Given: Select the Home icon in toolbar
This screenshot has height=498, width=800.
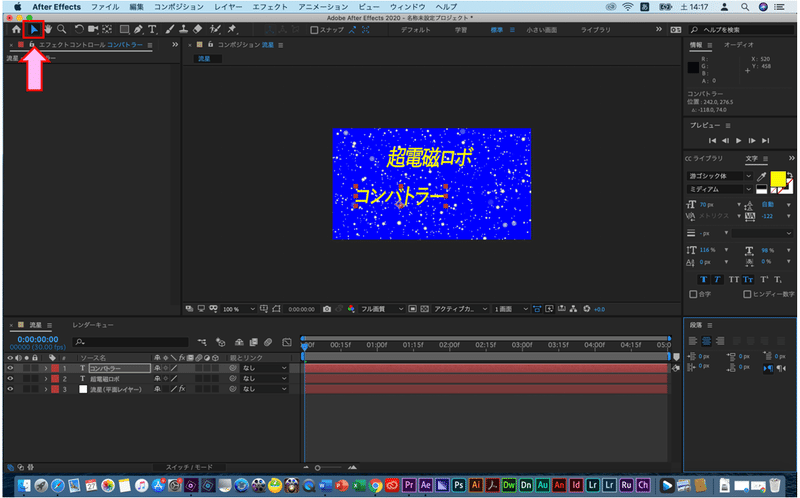Looking at the screenshot, I should point(16,30).
